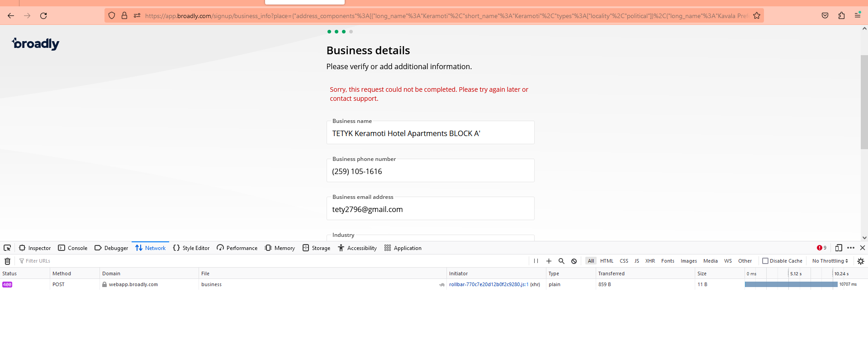Open the Style Editor tab

[191, 248]
